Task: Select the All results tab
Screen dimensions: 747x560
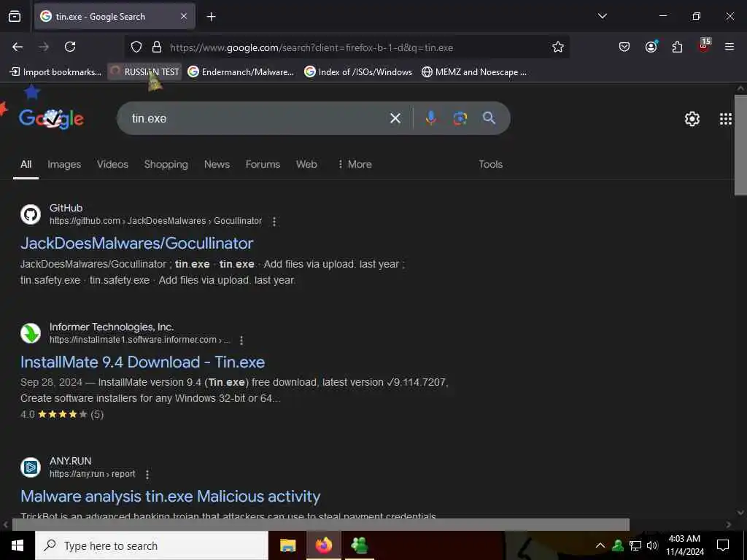Action: pyautogui.click(x=26, y=164)
